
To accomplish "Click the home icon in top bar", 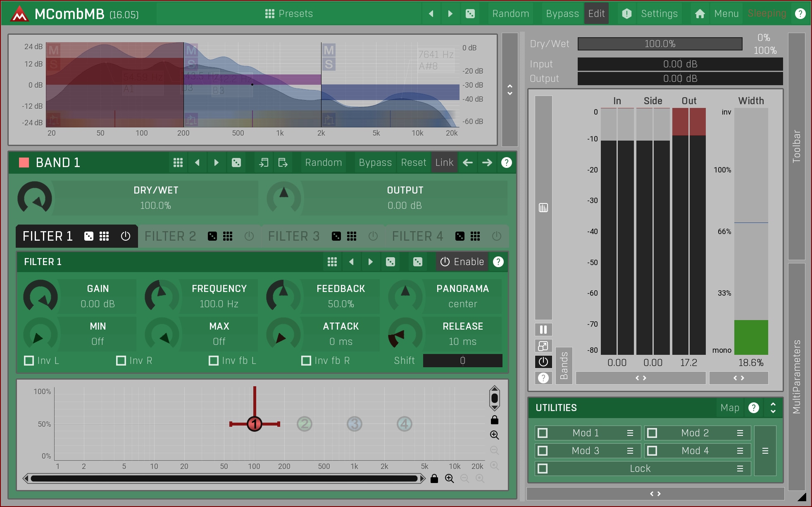I will (700, 14).
